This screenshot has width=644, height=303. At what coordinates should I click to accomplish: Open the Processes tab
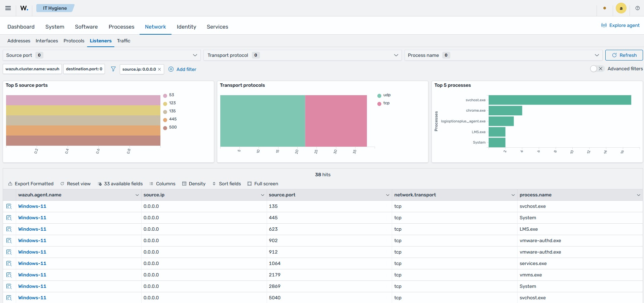(x=121, y=27)
